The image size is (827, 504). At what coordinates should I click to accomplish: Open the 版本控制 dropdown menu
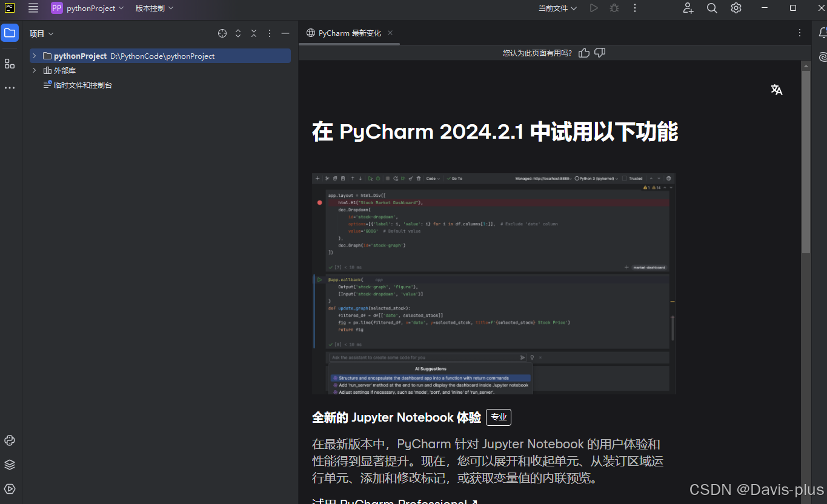tap(154, 8)
